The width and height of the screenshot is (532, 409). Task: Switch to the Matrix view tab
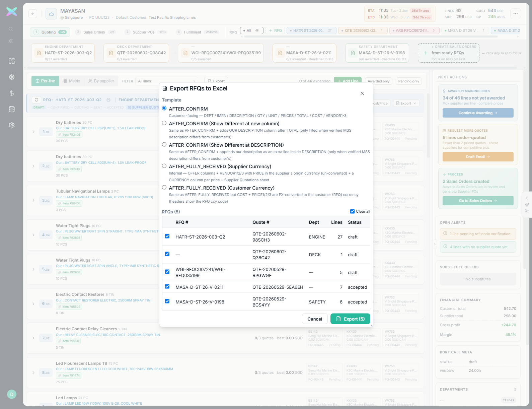click(x=72, y=81)
